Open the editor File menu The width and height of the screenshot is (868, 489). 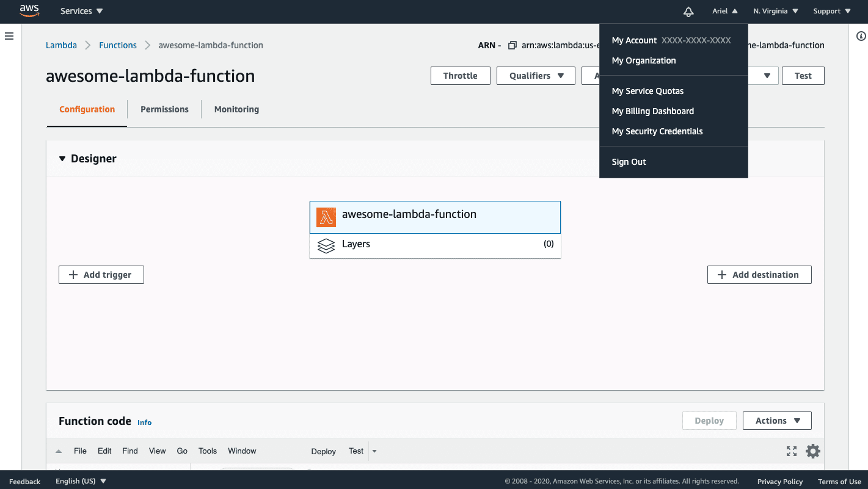(x=80, y=451)
